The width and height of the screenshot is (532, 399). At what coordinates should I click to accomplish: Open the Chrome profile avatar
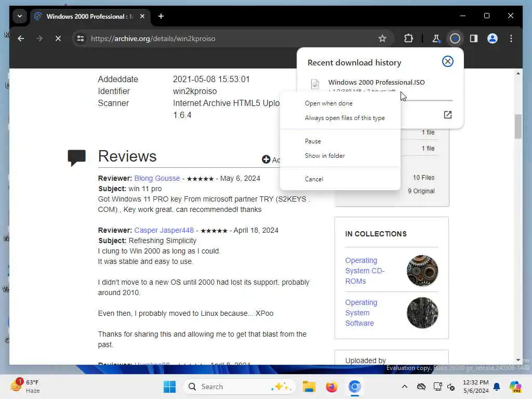click(x=493, y=38)
